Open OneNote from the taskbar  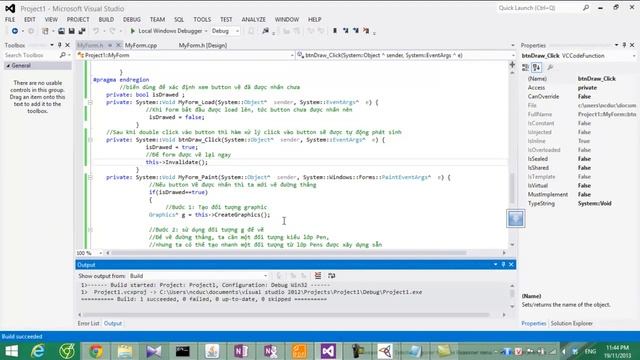(x=241, y=351)
